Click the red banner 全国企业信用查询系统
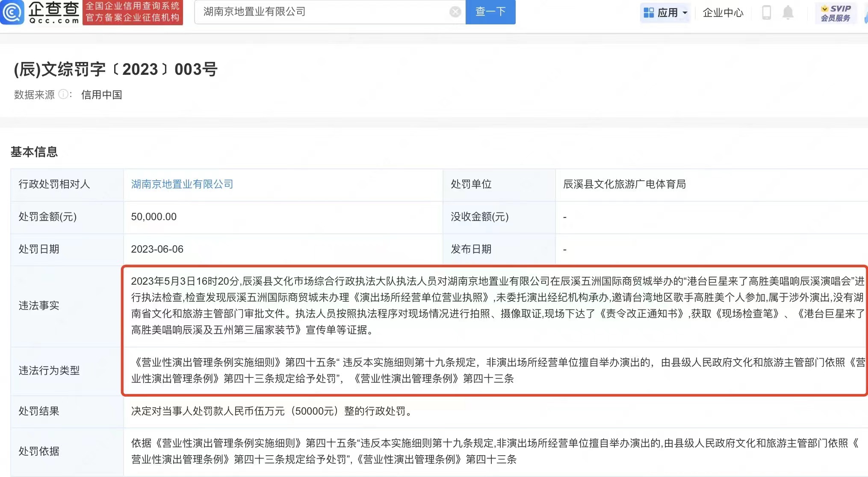This screenshot has width=868, height=477. point(133,12)
